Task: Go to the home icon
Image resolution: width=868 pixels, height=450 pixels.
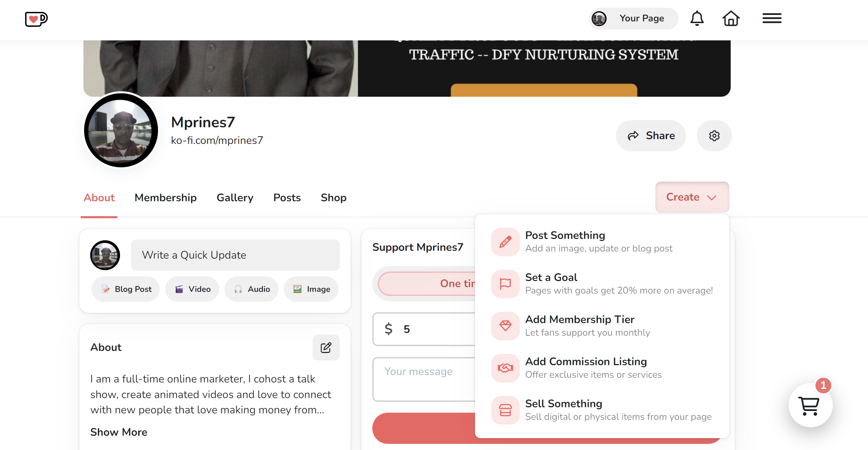Action: [731, 18]
